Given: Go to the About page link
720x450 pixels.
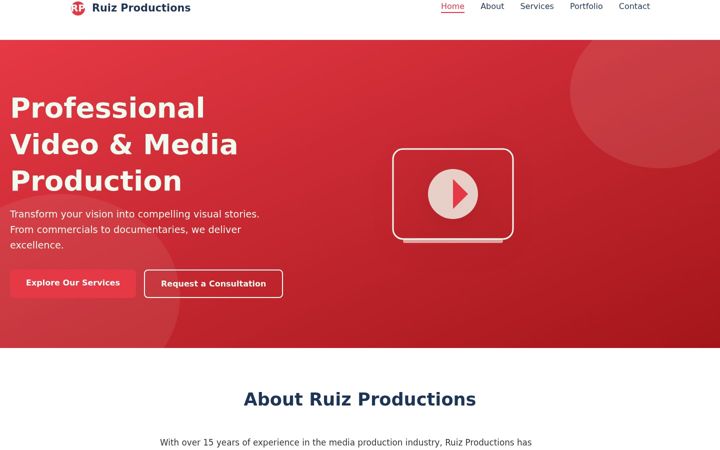Looking at the screenshot, I should coord(492,6).
